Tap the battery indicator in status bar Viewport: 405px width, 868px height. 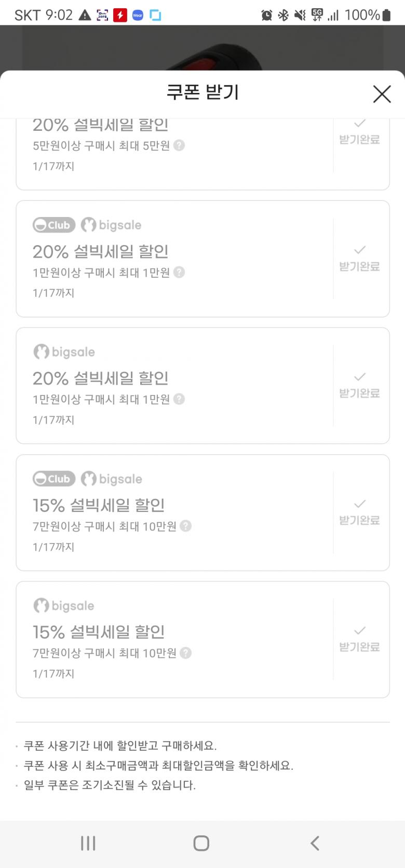click(x=386, y=15)
